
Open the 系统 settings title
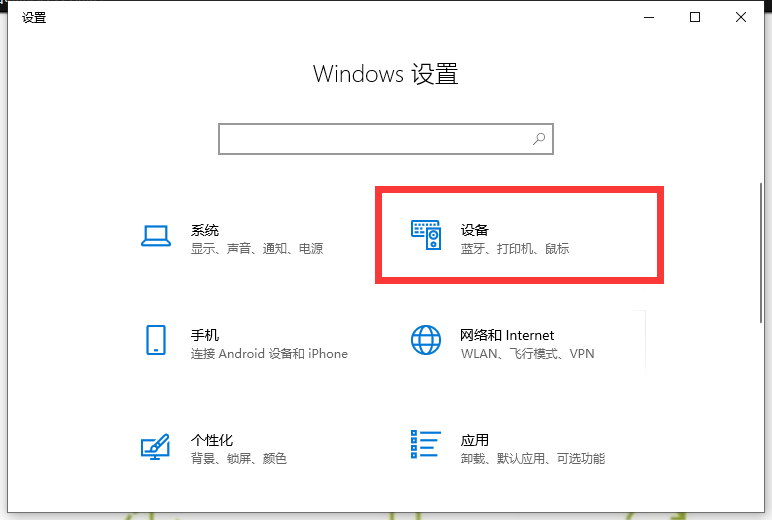point(205,230)
